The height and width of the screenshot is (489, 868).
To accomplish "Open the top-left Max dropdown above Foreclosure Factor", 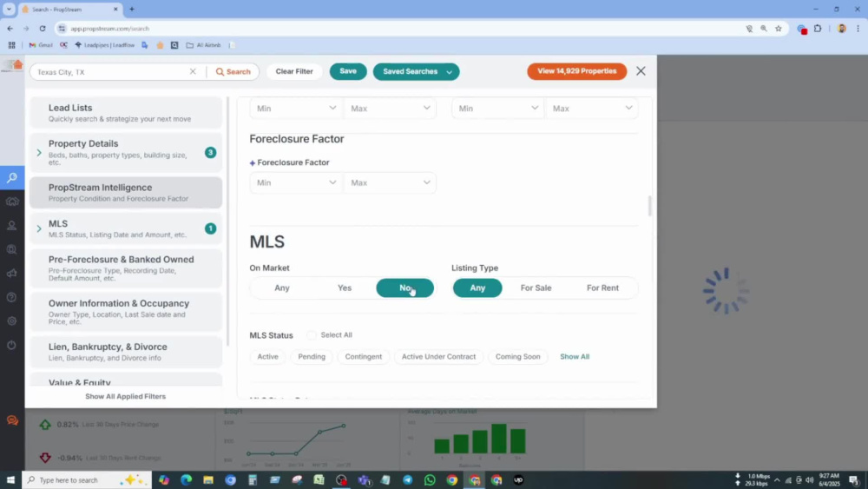I will [x=390, y=108].
